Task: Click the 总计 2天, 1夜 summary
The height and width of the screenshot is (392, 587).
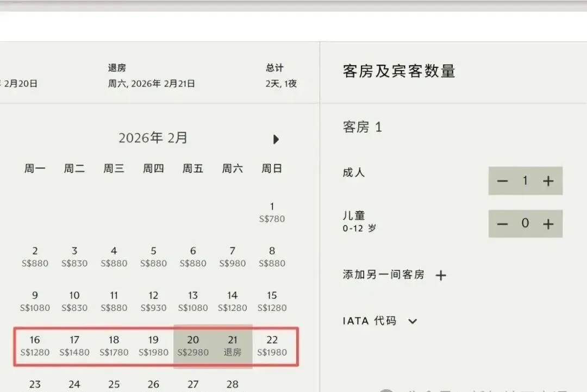Action: click(x=281, y=76)
